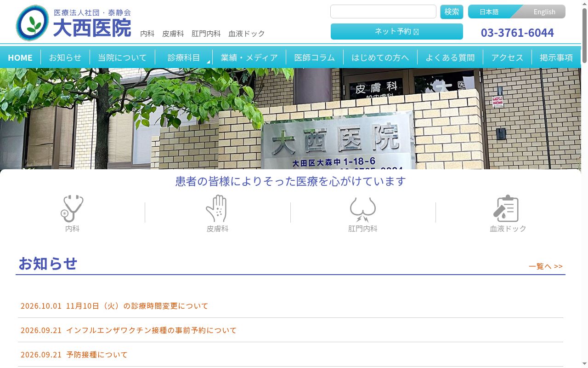Open the 肛門内科 department icon
588x368 pixels.
pyautogui.click(x=363, y=210)
